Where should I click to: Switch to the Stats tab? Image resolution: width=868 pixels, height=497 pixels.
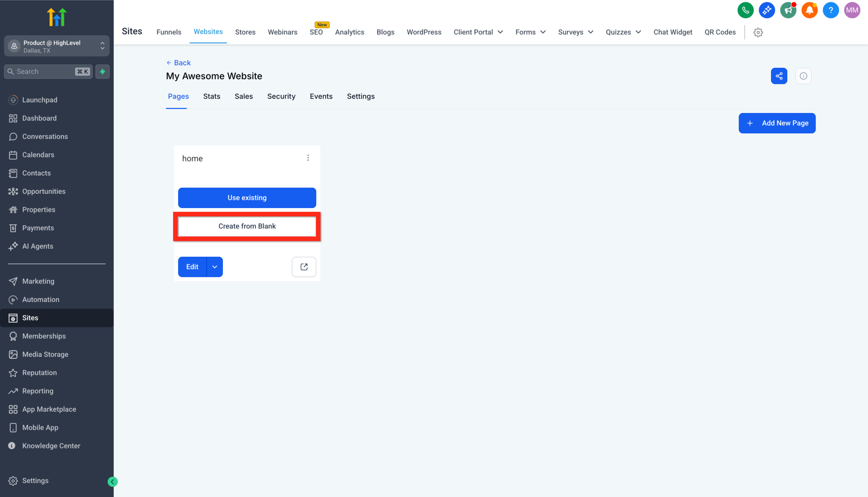[x=212, y=96]
